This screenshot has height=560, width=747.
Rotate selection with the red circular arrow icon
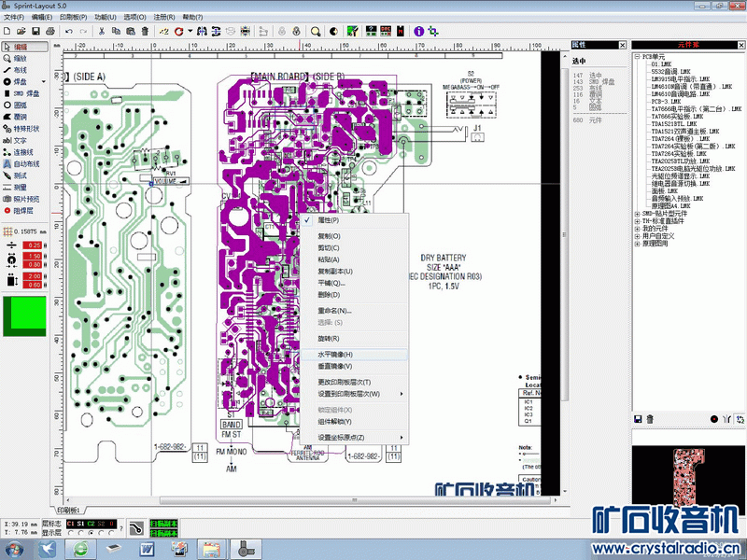click(x=178, y=31)
